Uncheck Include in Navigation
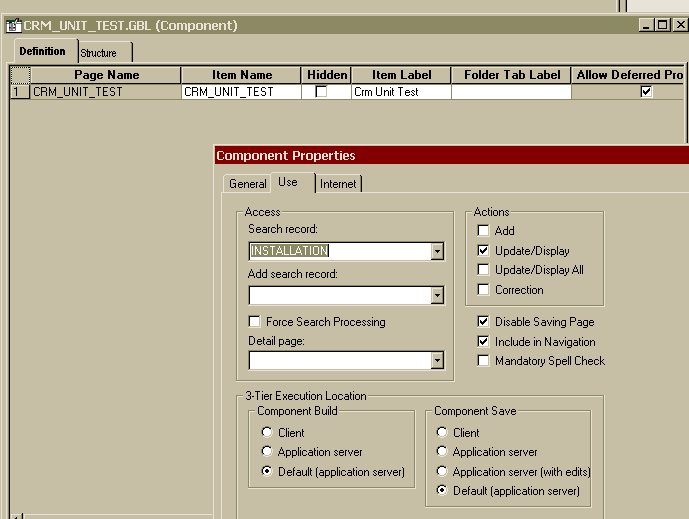Viewport: 689px width, 519px height. [x=483, y=341]
